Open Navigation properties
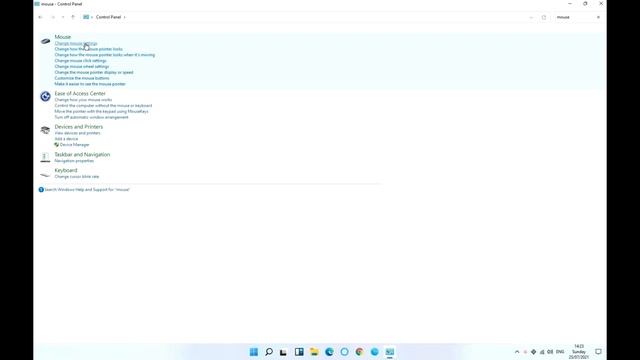Image resolution: width=640 pixels, height=360 pixels. (74, 161)
